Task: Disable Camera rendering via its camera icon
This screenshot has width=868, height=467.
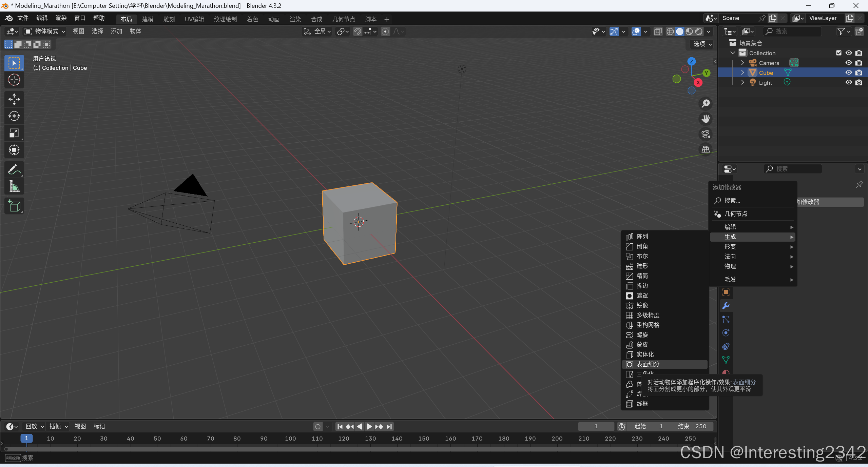Action: pos(859,63)
